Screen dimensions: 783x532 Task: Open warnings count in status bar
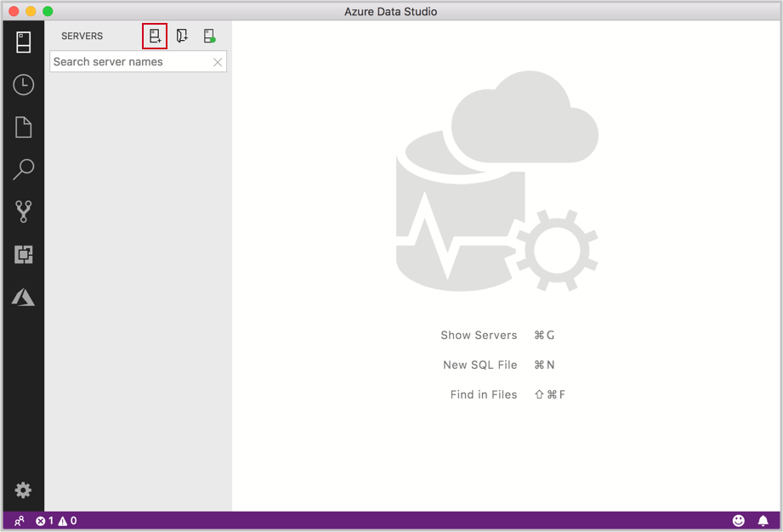pyautogui.click(x=67, y=521)
